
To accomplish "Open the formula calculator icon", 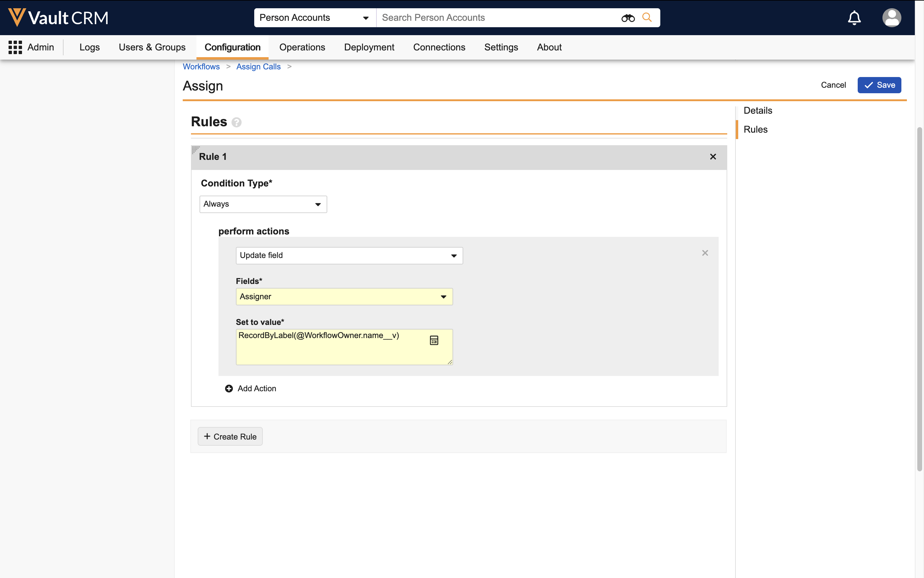I will tap(434, 340).
